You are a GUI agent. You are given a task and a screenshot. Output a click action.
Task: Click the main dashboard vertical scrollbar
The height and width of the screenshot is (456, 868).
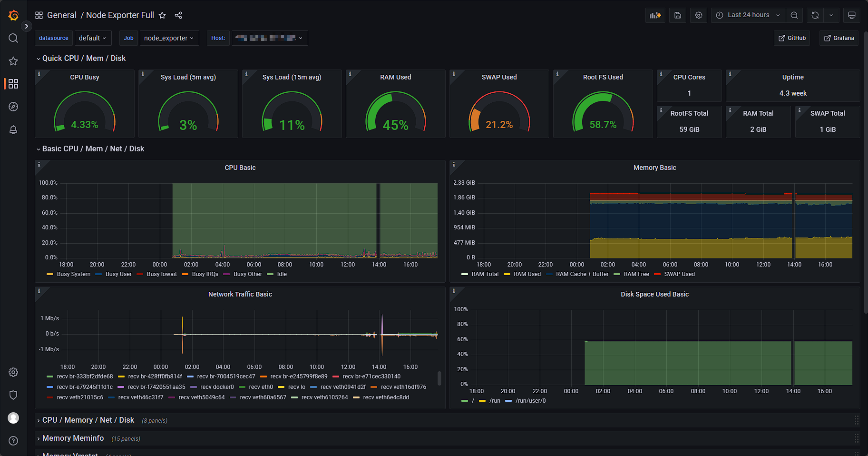[866, 171]
